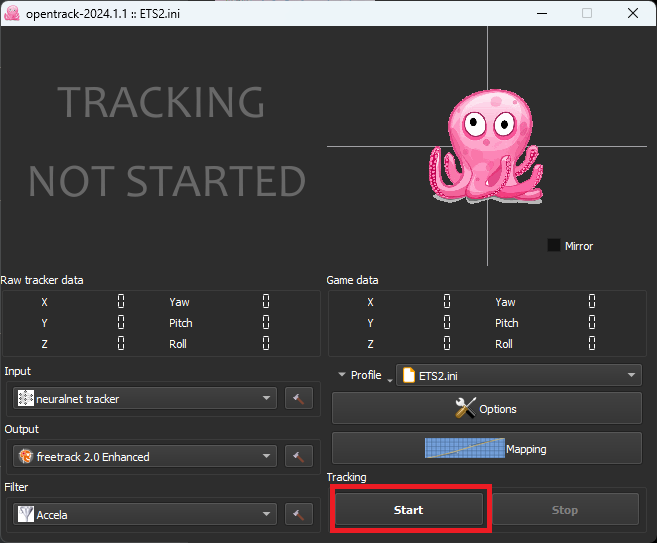This screenshot has width=657, height=543.
Task: Close the opentrack window
Action: click(x=633, y=13)
